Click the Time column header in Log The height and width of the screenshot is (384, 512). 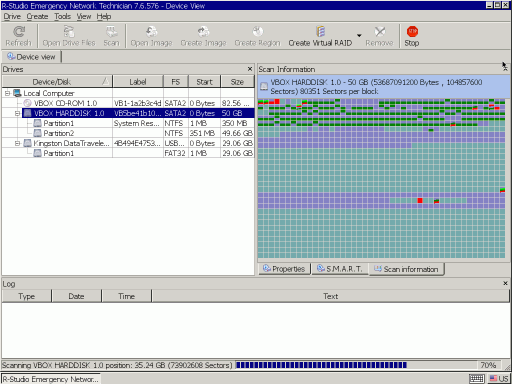(126, 296)
